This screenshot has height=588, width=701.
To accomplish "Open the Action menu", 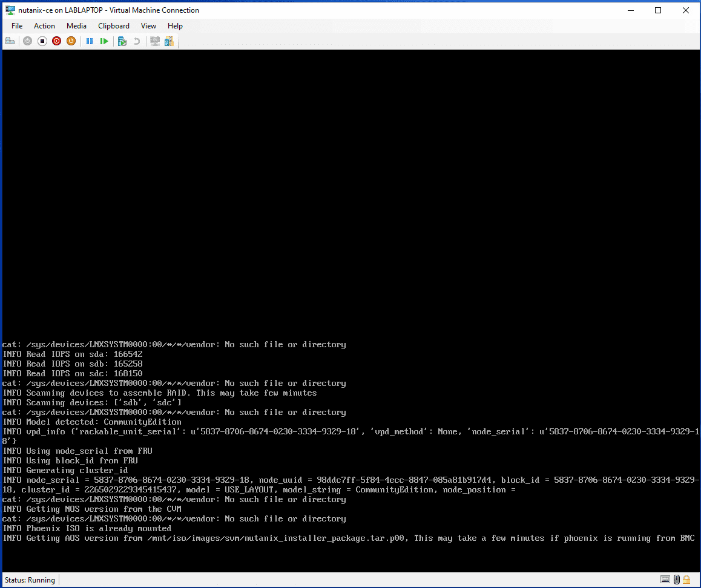I will click(x=44, y=26).
